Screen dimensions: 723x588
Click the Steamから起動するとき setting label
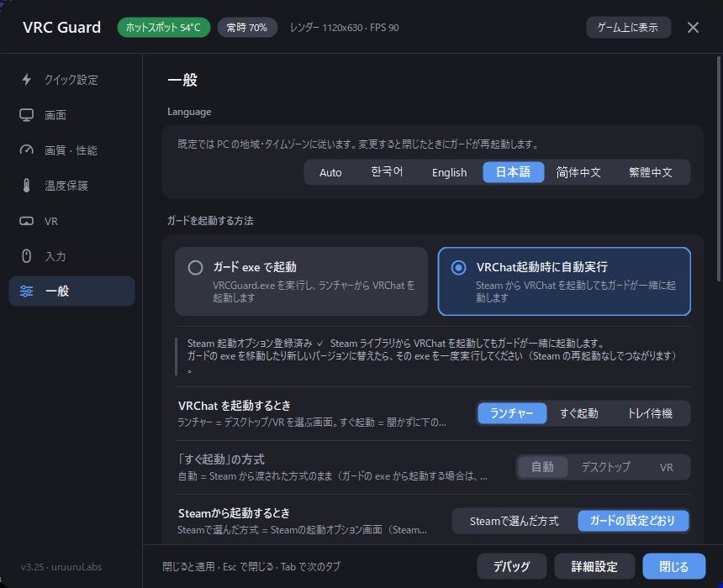click(235, 513)
